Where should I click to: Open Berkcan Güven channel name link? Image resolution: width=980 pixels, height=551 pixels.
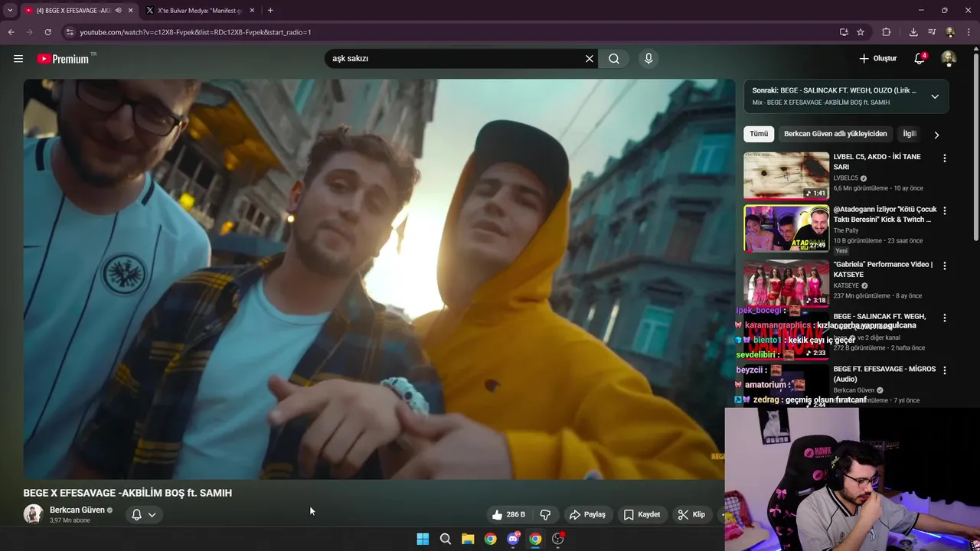click(x=77, y=510)
